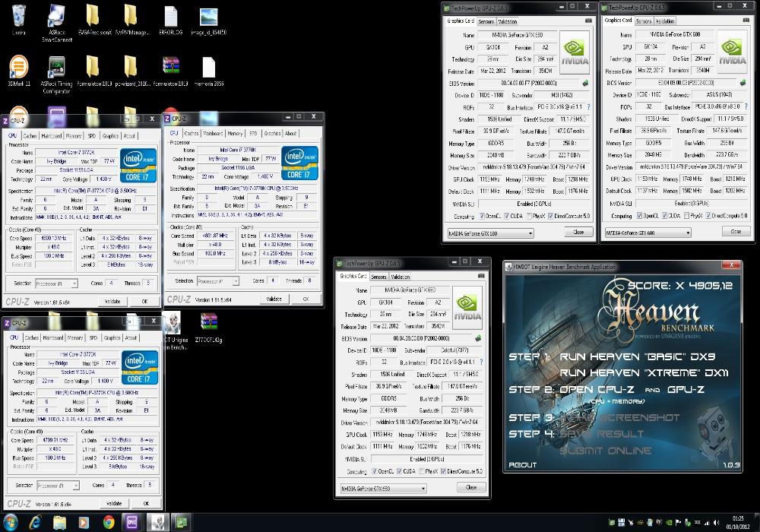Open the GeForce GTX 680 dropdown in MSI GPU-Z
This screenshot has width=760, height=532.
490,233
